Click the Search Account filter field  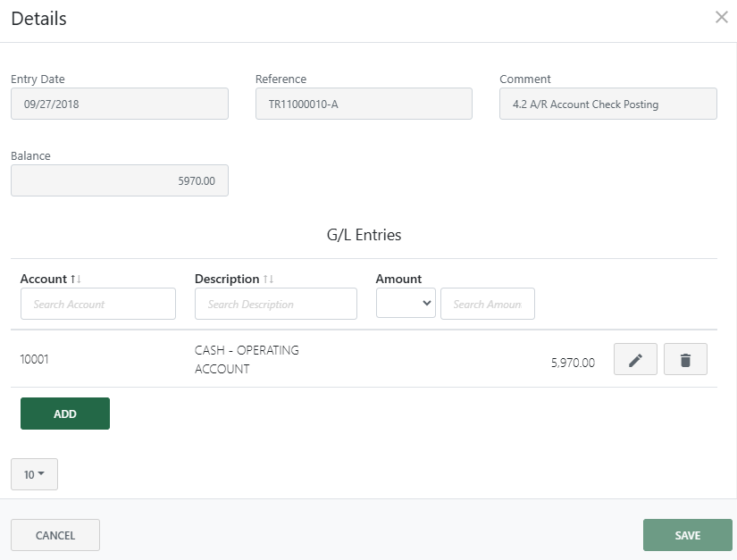click(97, 304)
